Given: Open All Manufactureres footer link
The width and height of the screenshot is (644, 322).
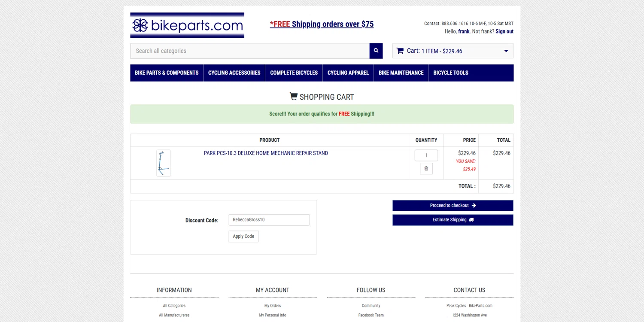Looking at the screenshot, I should pos(174,315).
